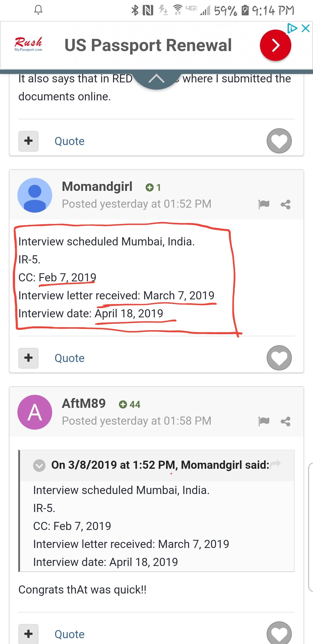Collapse quoted Momandgirl post chevron
This screenshot has height=644, width=313.
[x=39, y=465]
